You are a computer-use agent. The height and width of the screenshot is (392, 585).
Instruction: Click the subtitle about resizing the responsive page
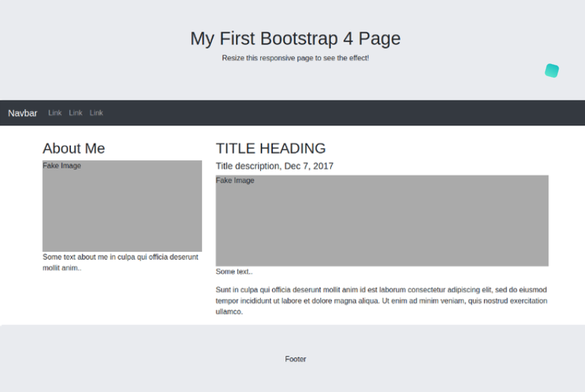pos(295,58)
